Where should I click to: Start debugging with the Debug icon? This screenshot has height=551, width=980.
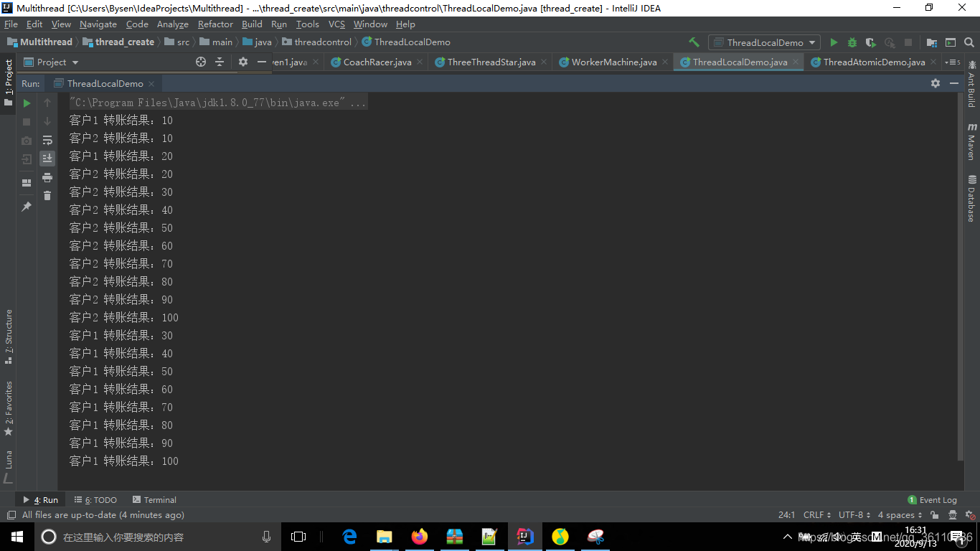(851, 42)
